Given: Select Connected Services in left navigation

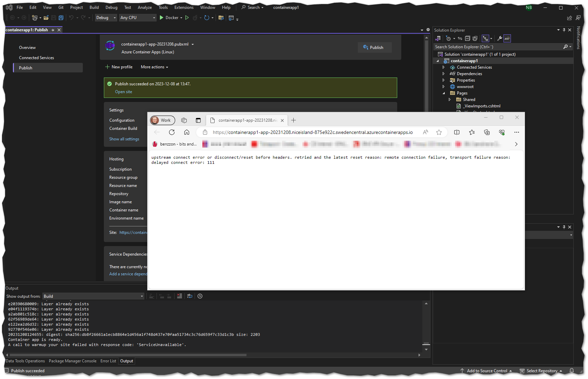Looking at the screenshot, I should 36,58.
